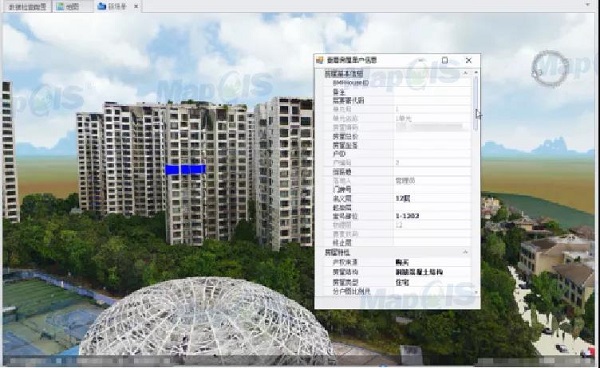The image size is (600, 368).
Task: Open the 钢筋混凝土结构 value cell
Action: (432, 272)
